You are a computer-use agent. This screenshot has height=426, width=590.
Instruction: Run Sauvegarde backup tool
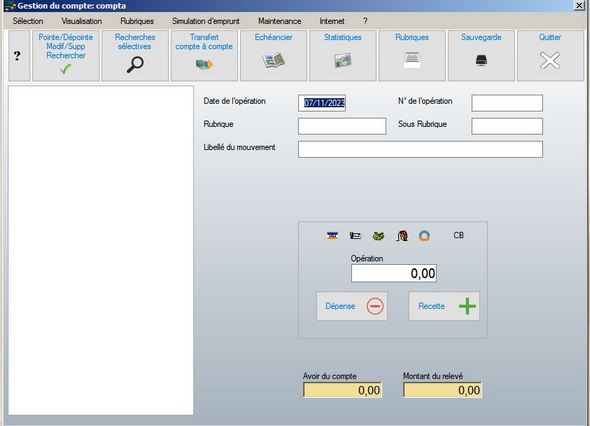[x=481, y=56]
